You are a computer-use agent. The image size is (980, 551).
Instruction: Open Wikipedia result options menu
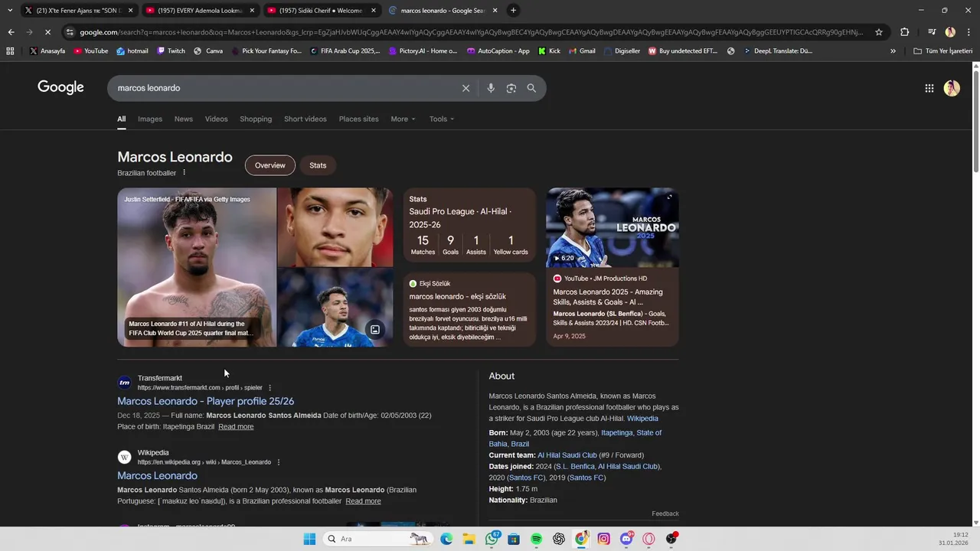[279, 462]
